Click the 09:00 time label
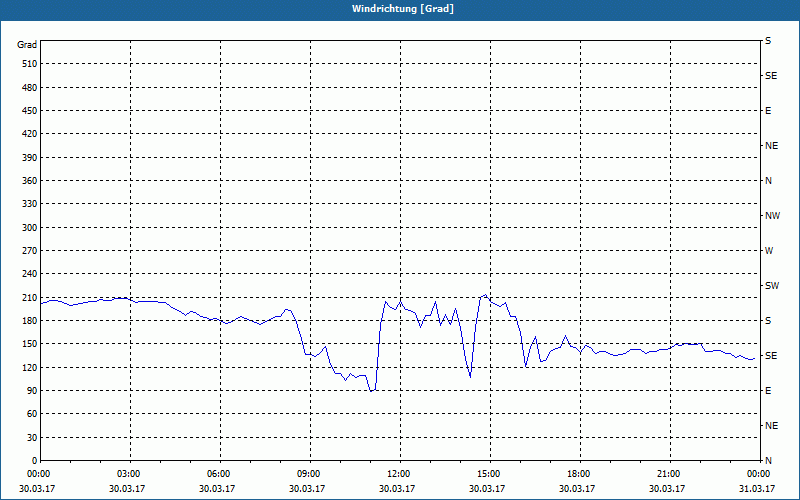The height and width of the screenshot is (500, 800). pyautogui.click(x=310, y=474)
